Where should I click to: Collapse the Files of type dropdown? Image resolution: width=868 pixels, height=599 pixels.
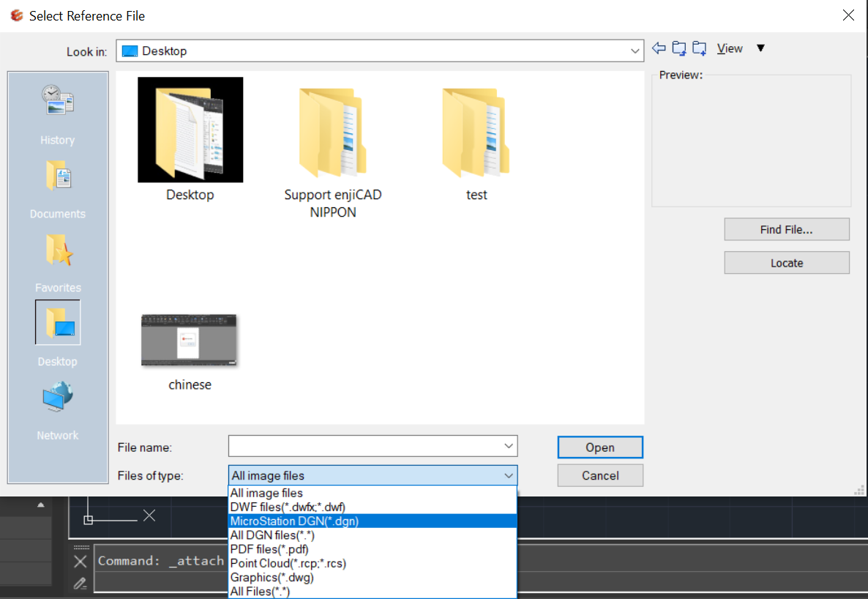point(508,475)
